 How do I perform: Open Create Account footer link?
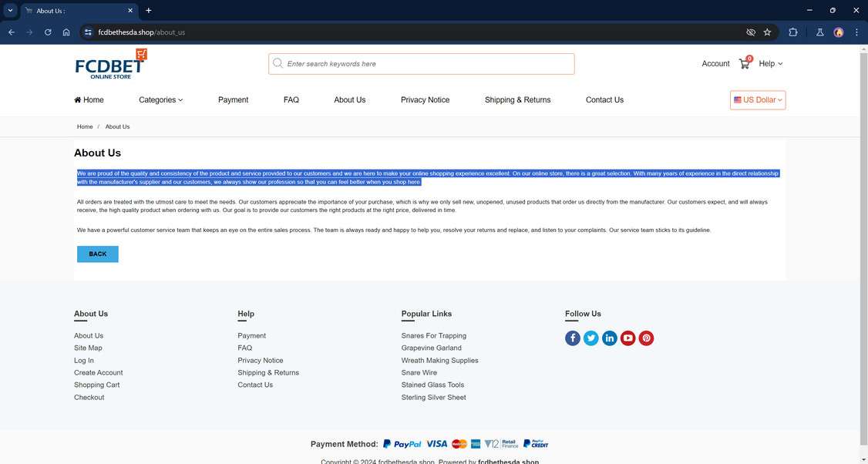[99, 372]
